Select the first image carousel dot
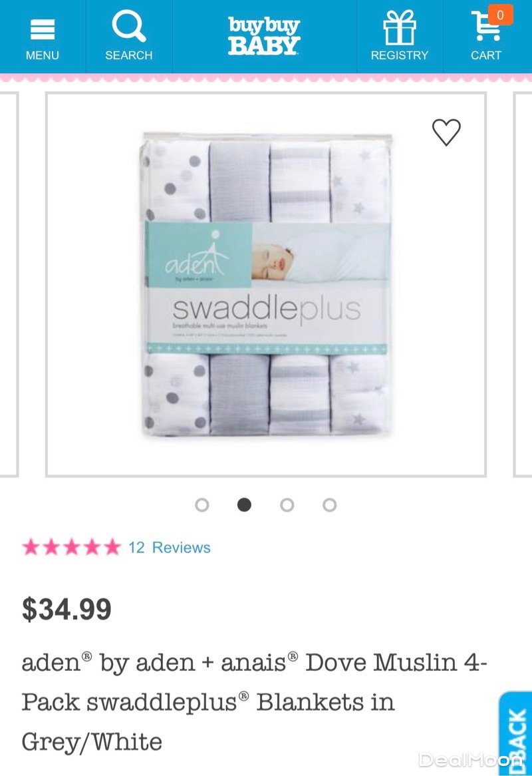Viewport: 532px width, 776px height. click(201, 504)
